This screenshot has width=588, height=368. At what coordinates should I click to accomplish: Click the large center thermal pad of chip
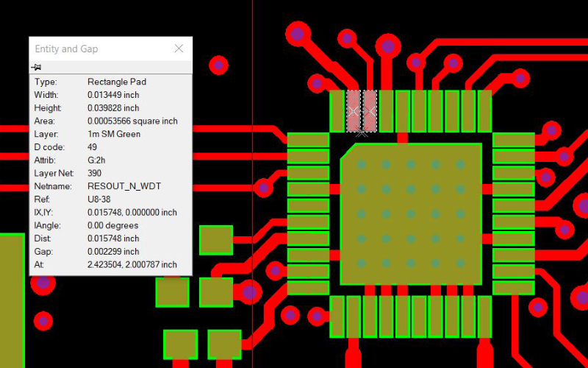(411, 213)
